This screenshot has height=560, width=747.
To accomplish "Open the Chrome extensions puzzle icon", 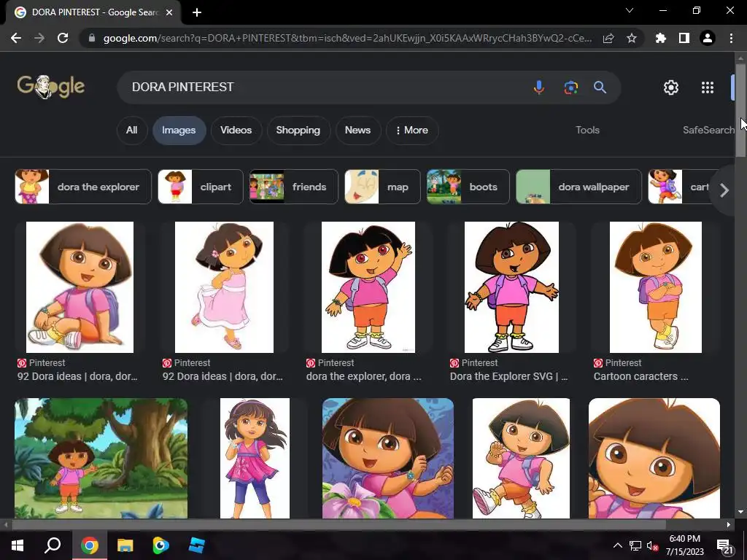I will (x=660, y=38).
